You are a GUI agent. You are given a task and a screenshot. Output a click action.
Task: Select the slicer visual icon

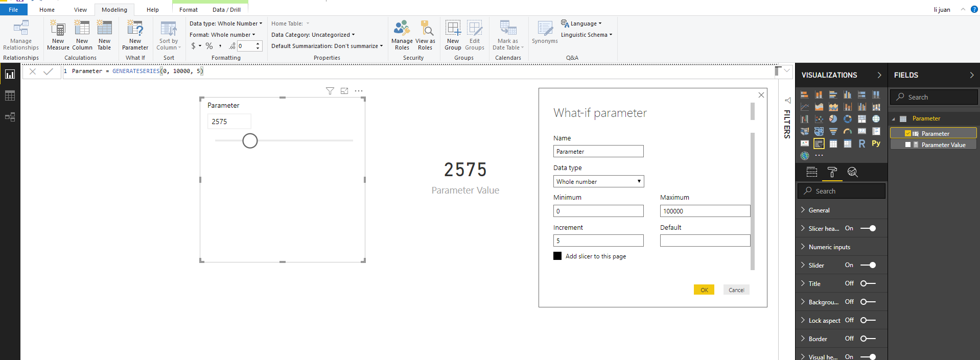pyautogui.click(x=819, y=143)
